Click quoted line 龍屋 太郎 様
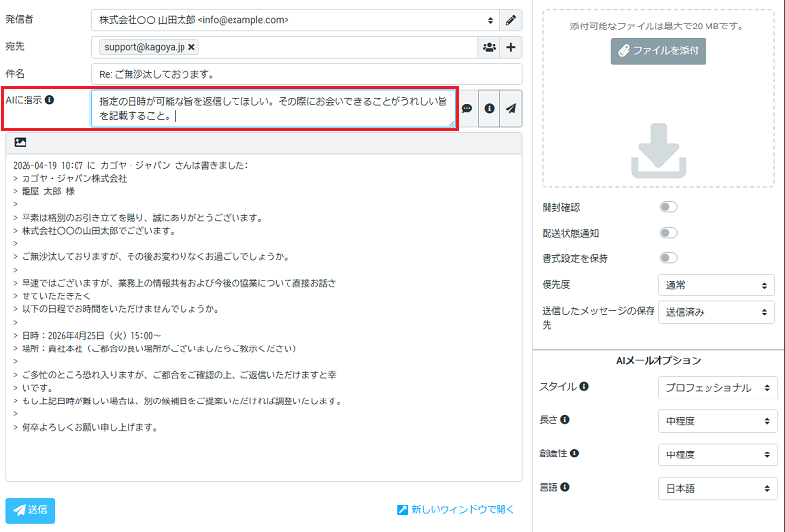The image size is (785, 532). [48, 191]
